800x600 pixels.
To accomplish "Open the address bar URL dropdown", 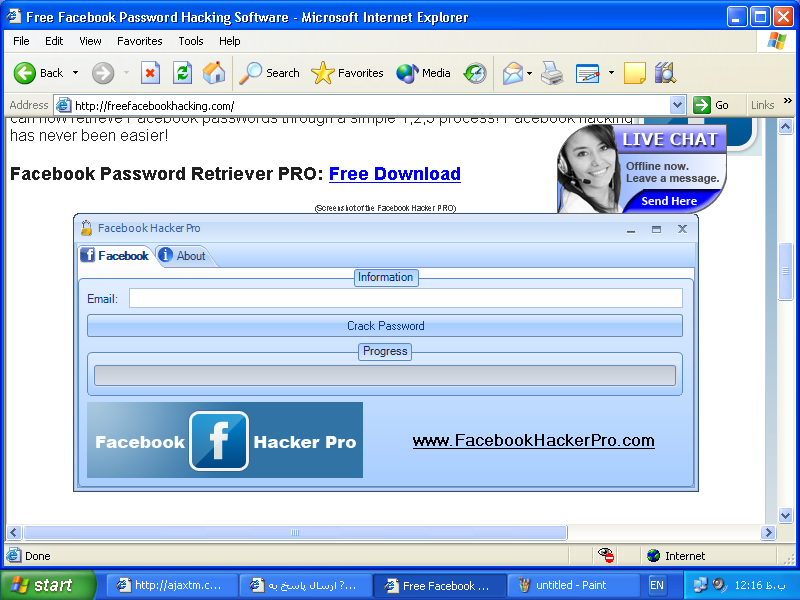I will point(677,105).
